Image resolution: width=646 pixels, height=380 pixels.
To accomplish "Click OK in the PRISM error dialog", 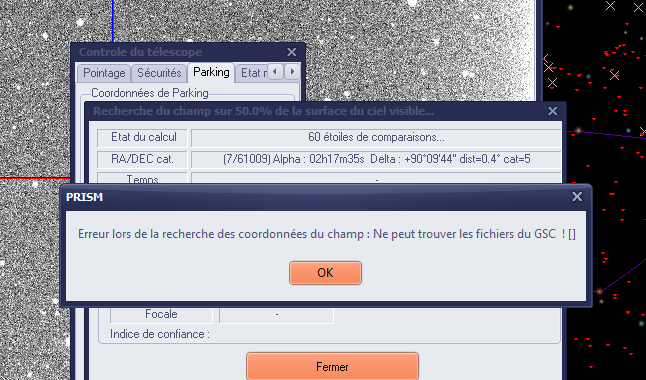I will point(325,273).
